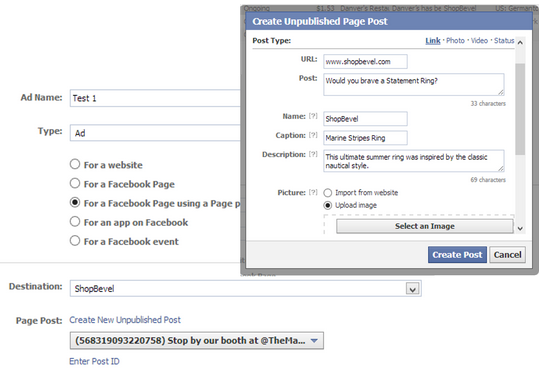
Task: Click the 69 characters counter text
Action: point(488,180)
